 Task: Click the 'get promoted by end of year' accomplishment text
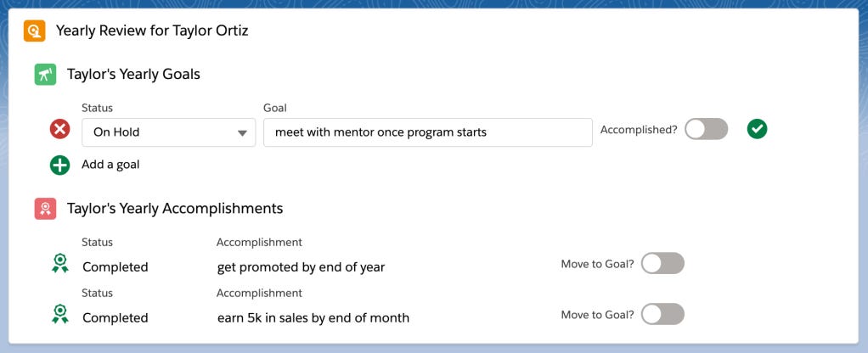301,267
